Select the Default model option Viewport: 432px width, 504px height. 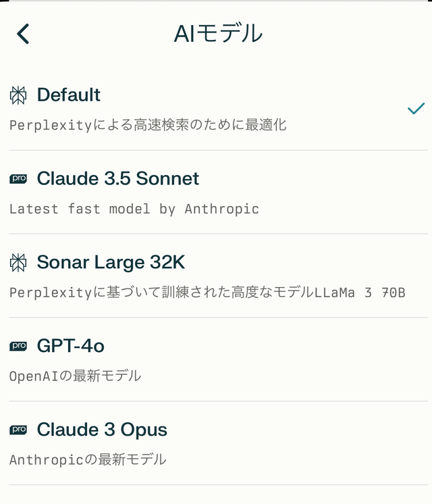(69, 95)
